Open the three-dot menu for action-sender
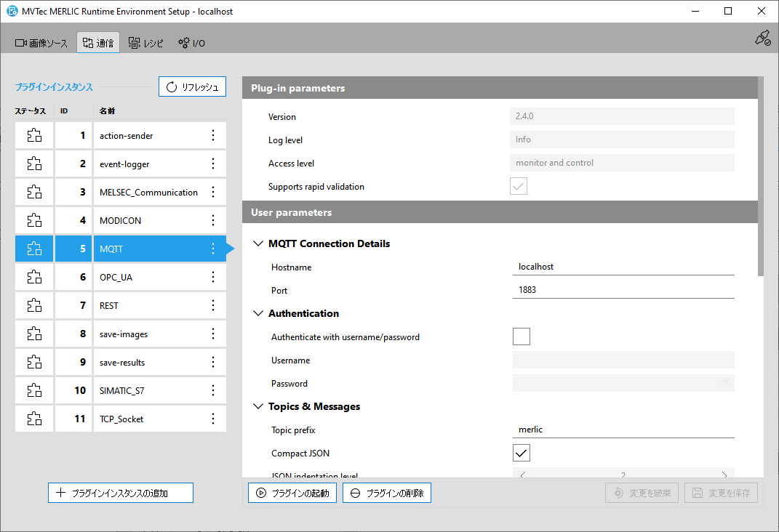This screenshot has width=779, height=532. point(213,136)
